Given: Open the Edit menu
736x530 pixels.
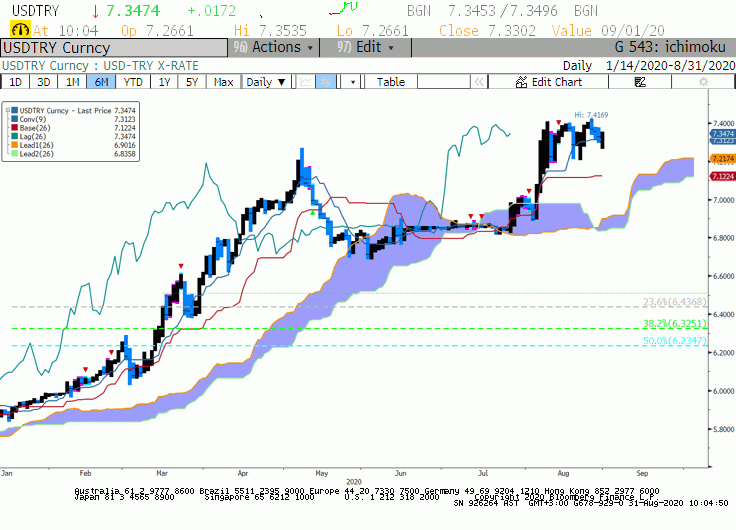Looking at the screenshot, I should pyautogui.click(x=366, y=47).
